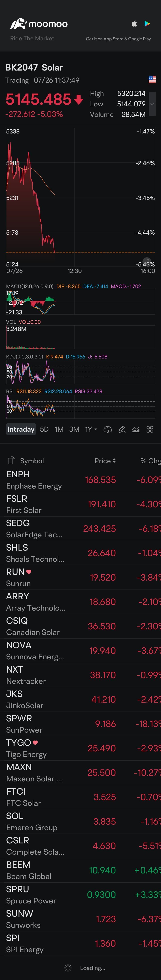Expand quote details chevron beside High/Low
Viewport: 161px width, 980px height.
[152, 104]
